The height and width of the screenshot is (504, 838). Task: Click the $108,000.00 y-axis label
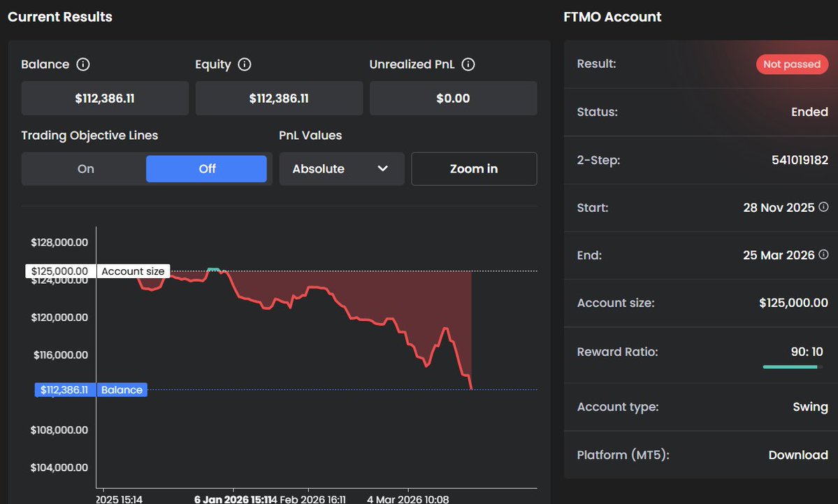[59, 430]
